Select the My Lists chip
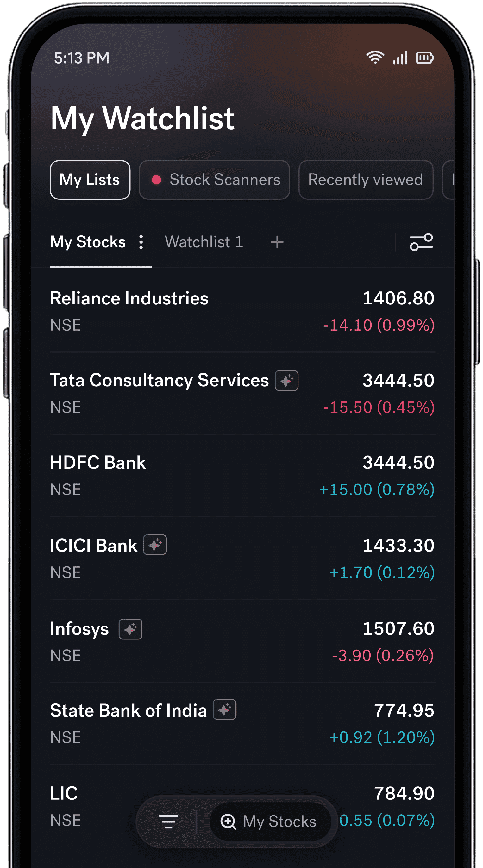483x868 pixels. pos(90,180)
